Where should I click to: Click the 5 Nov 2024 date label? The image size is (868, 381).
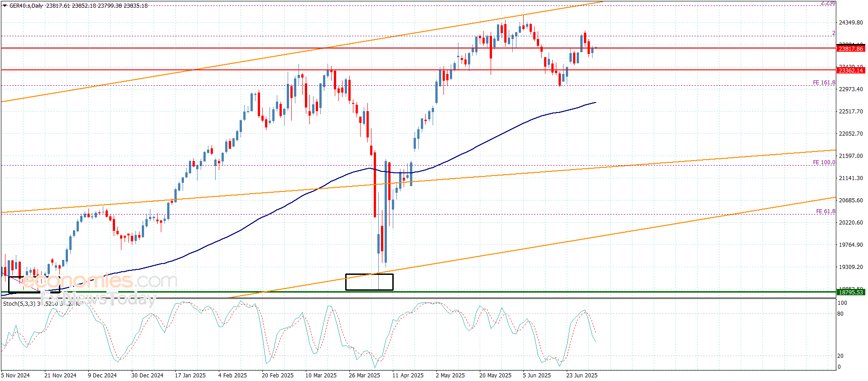pos(15,375)
